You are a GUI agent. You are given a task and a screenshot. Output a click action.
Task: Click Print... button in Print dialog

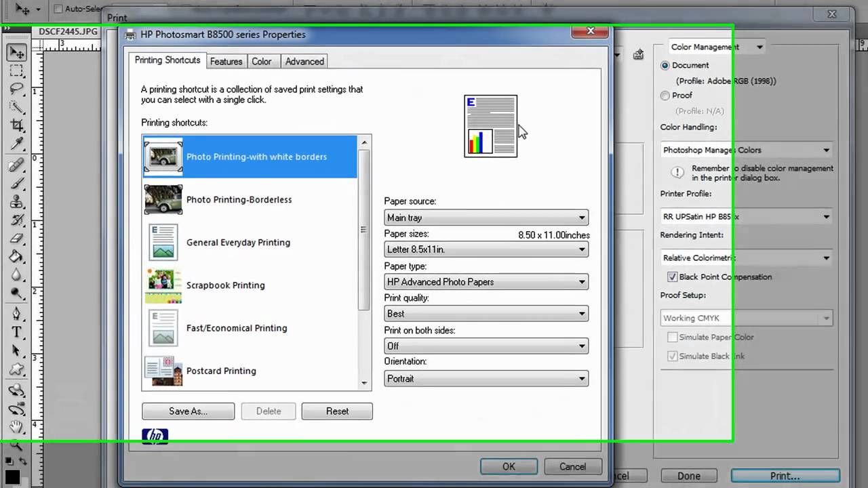click(785, 476)
